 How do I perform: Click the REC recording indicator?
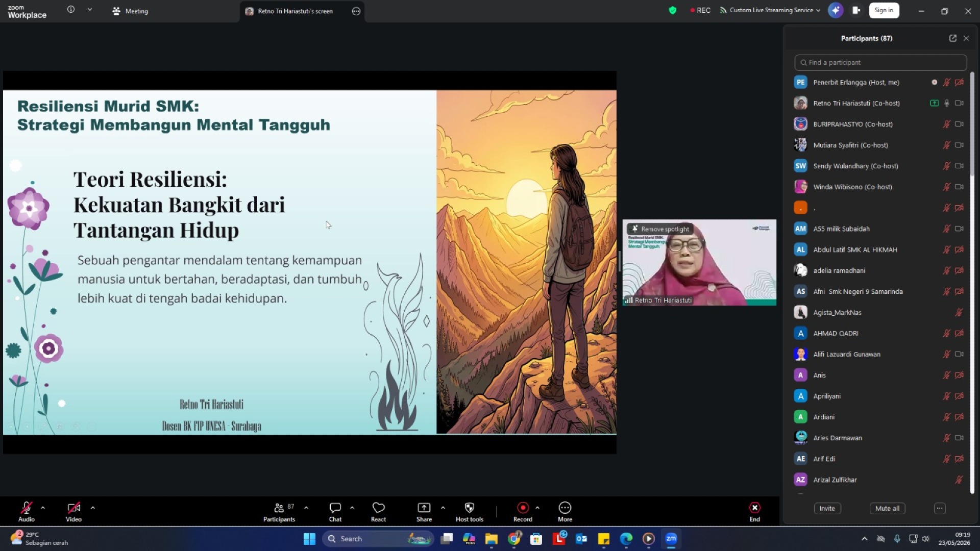click(x=700, y=10)
